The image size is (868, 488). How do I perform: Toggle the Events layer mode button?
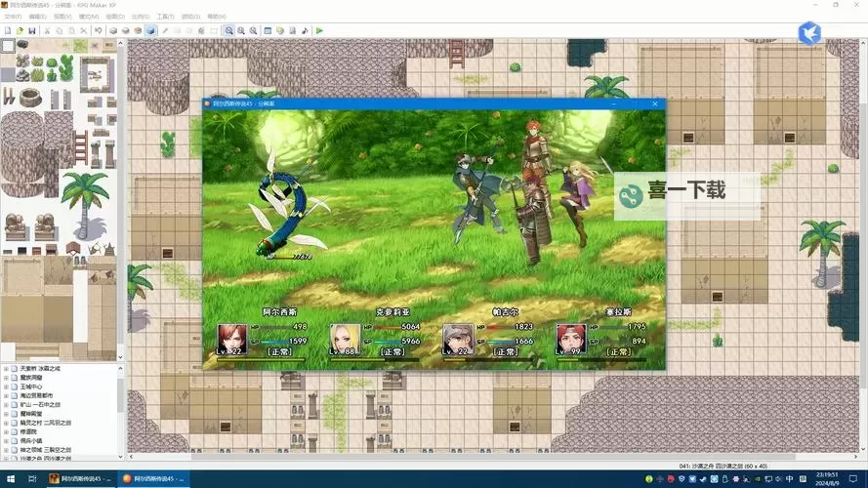click(150, 31)
